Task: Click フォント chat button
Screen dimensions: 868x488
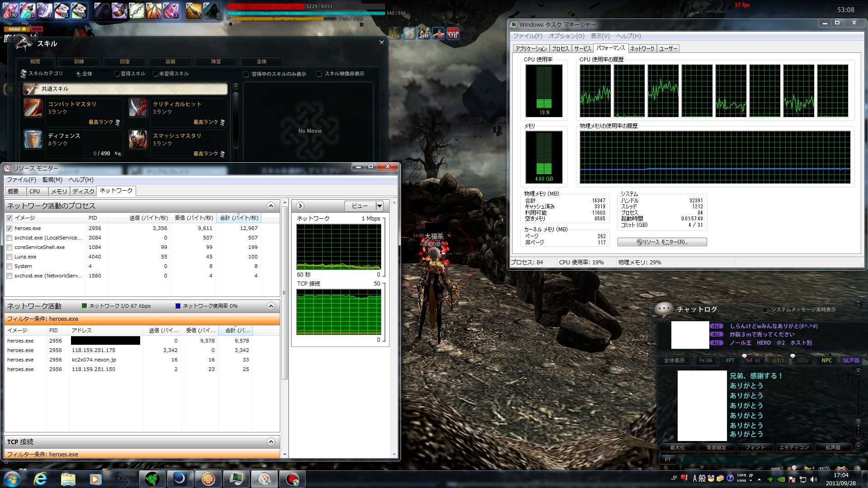Action: coord(755,447)
